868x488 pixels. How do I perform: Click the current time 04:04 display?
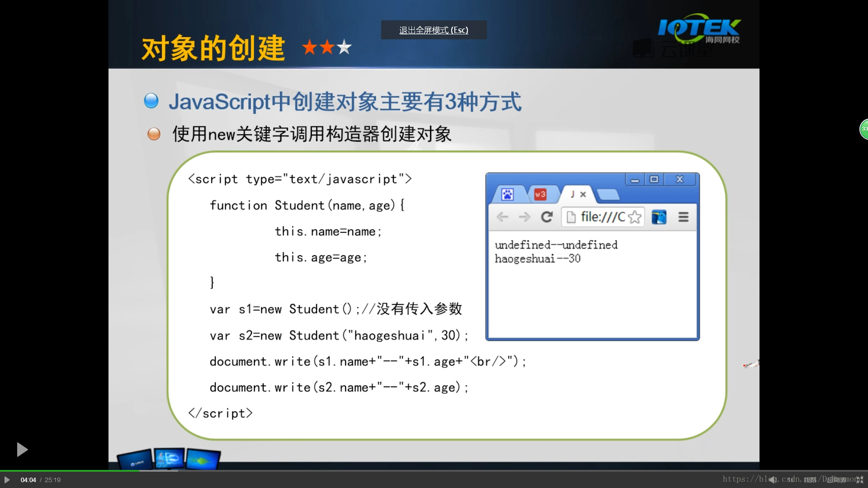coord(28,480)
